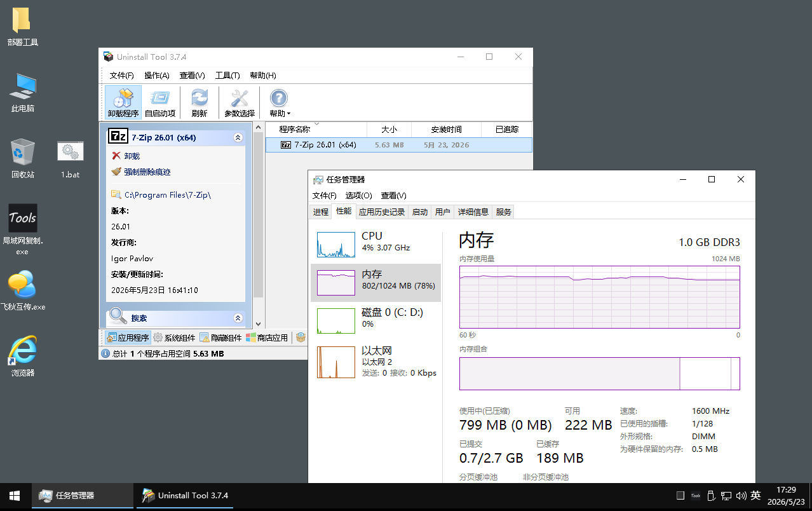Click the 刷新 refresh icon
The image size is (812, 511).
point(200,102)
